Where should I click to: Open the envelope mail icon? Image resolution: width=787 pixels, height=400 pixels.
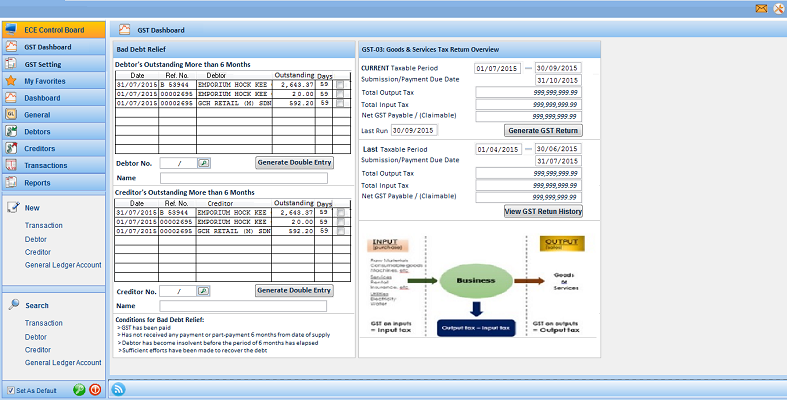point(761,8)
